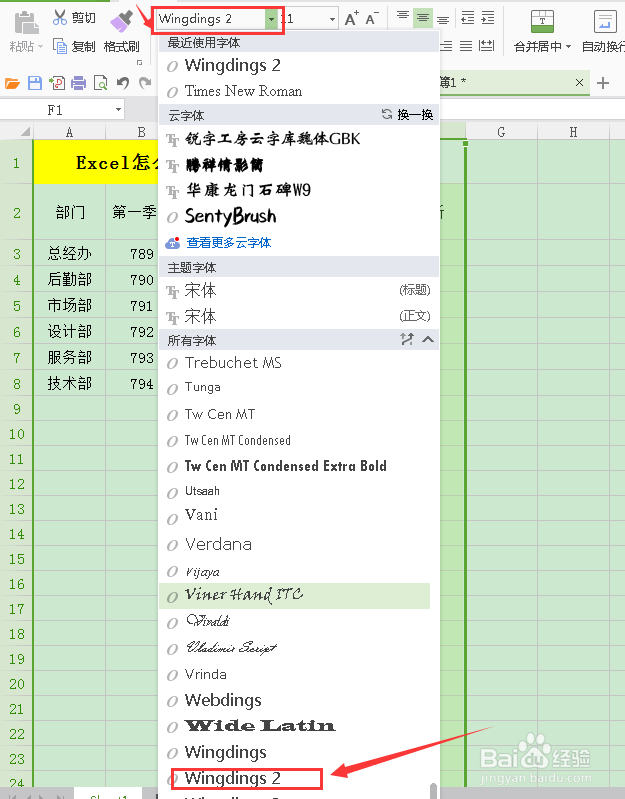Click the font name box showing Wingdings 2

pyautogui.click(x=210, y=19)
